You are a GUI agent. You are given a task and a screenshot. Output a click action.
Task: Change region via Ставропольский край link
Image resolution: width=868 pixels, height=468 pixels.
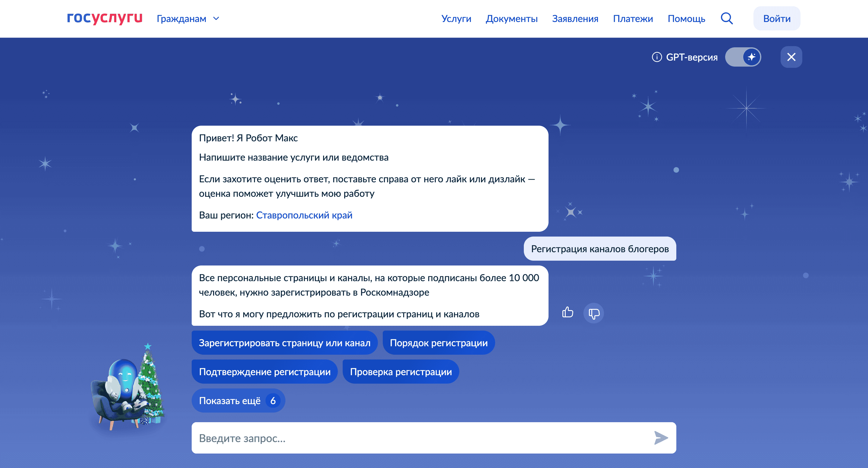304,215
